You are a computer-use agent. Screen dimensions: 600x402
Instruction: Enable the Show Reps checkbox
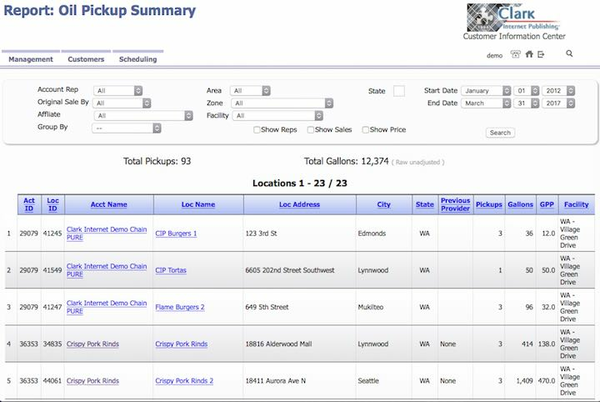click(257, 130)
